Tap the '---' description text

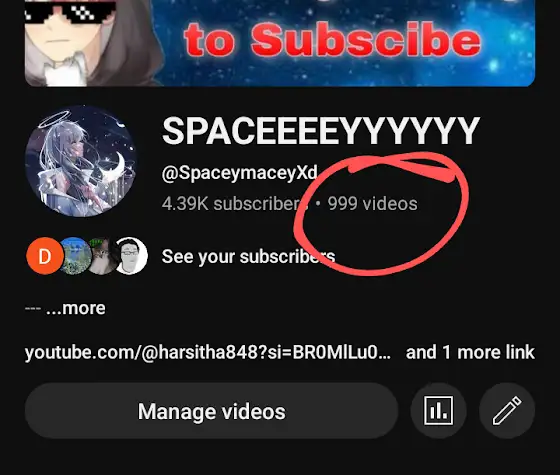[x=33, y=308]
